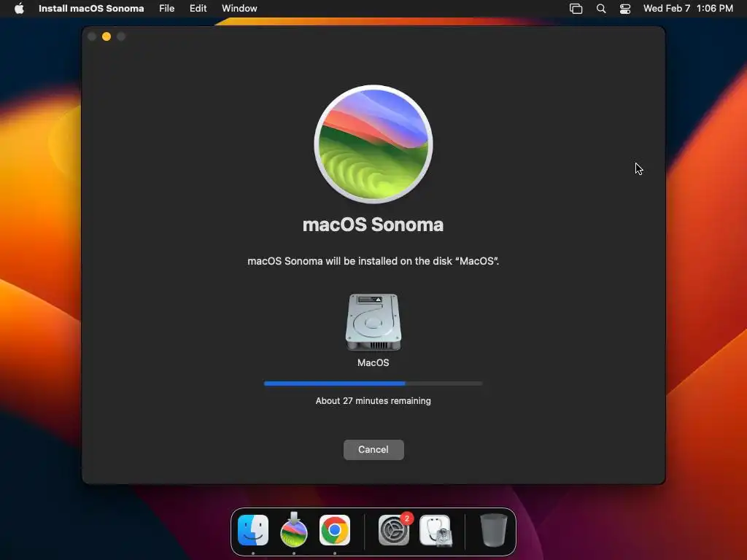Click the macOS Sonoma logo image
The width and height of the screenshot is (747, 560).
[373, 144]
